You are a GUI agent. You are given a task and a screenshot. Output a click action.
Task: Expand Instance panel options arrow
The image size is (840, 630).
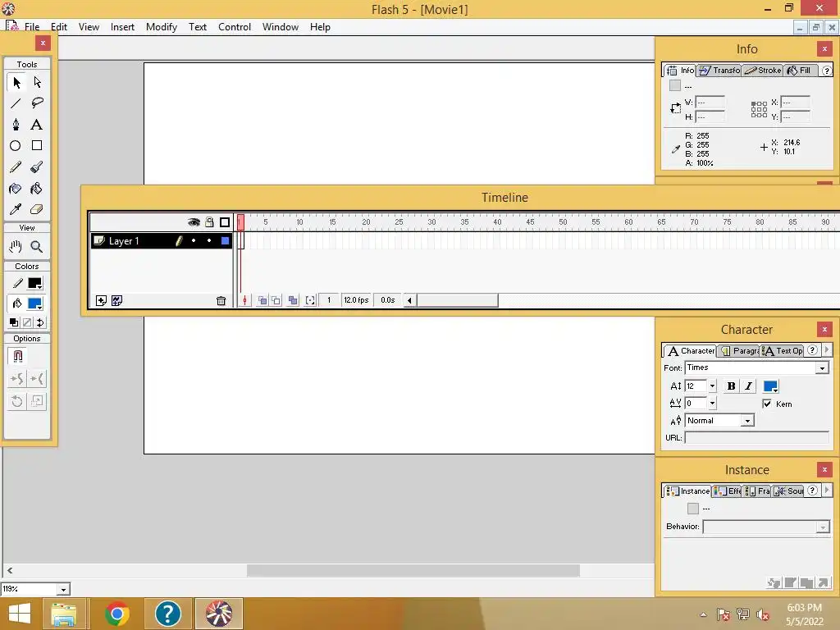(827, 491)
